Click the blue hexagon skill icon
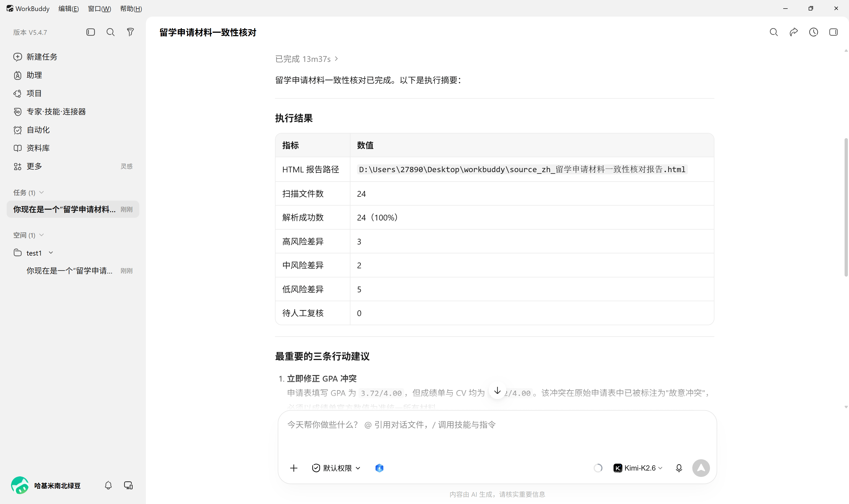Viewport: 849px width, 504px height. pos(379,468)
